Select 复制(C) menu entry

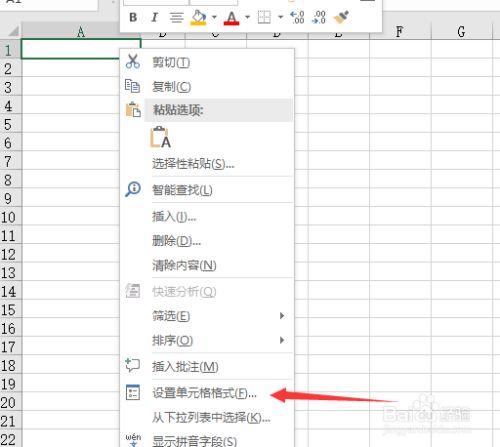pos(207,87)
